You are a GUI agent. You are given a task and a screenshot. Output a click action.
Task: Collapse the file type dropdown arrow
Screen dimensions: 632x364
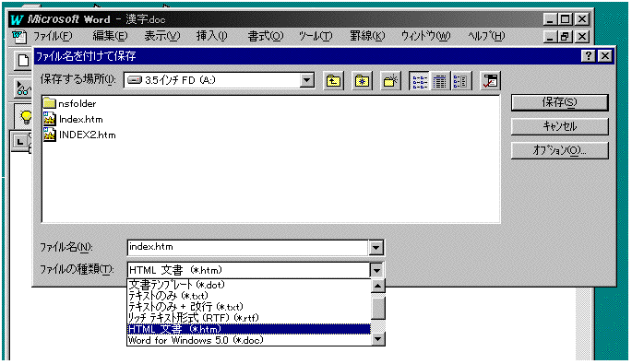point(376,270)
